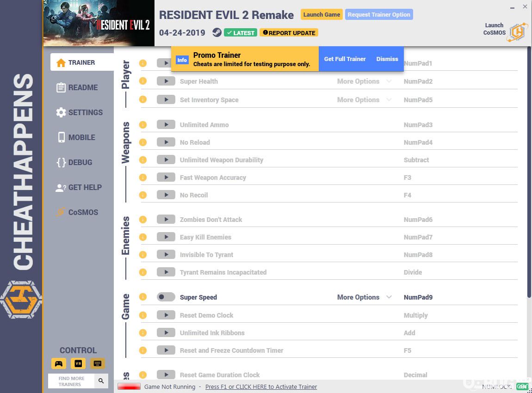Show info for Reset Demo Clock
Viewport: 532px width, 393px height.
tap(143, 315)
